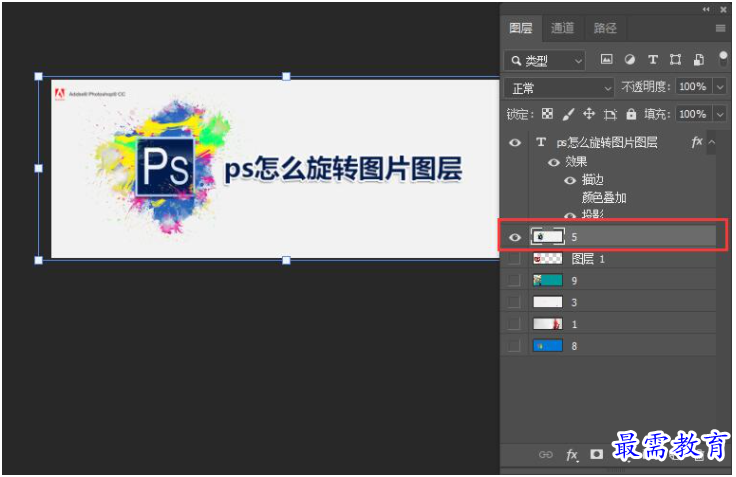The height and width of the screenshot is (477, 736).
Task: Click the fx indicator on the text layer
Action: [697, 142]
